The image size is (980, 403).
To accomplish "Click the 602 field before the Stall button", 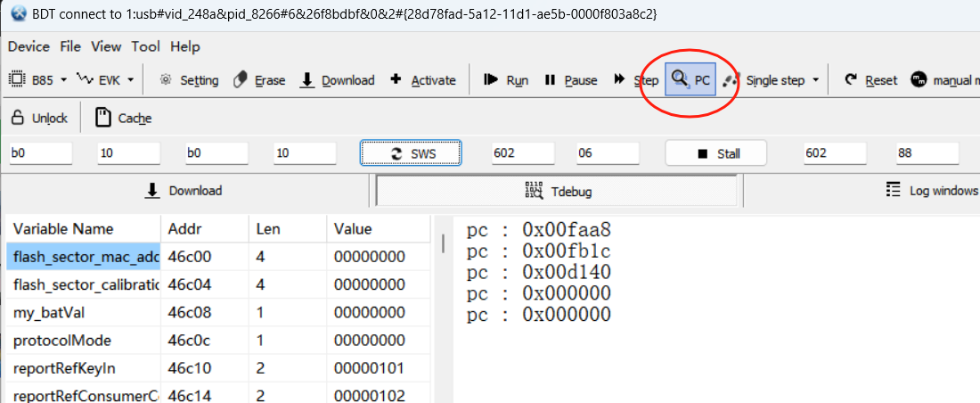I will tap(523, 153).
